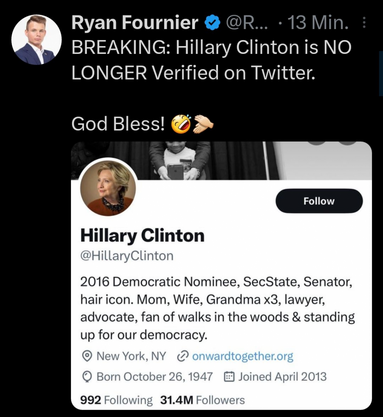The width and height of the screenshot is (383, 417).
Task: Click the 13 Min. timestamp
Action: (x=318, y=23)
